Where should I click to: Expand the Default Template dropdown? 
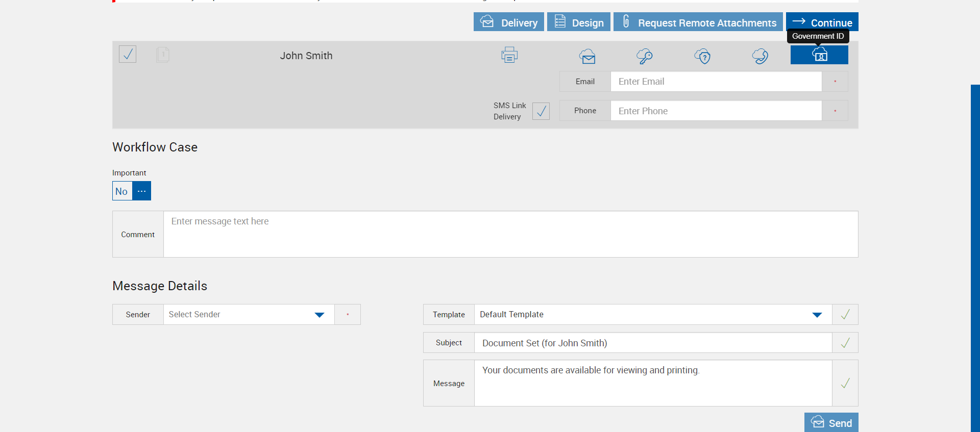pyautogui.click(x=653, y=315)
